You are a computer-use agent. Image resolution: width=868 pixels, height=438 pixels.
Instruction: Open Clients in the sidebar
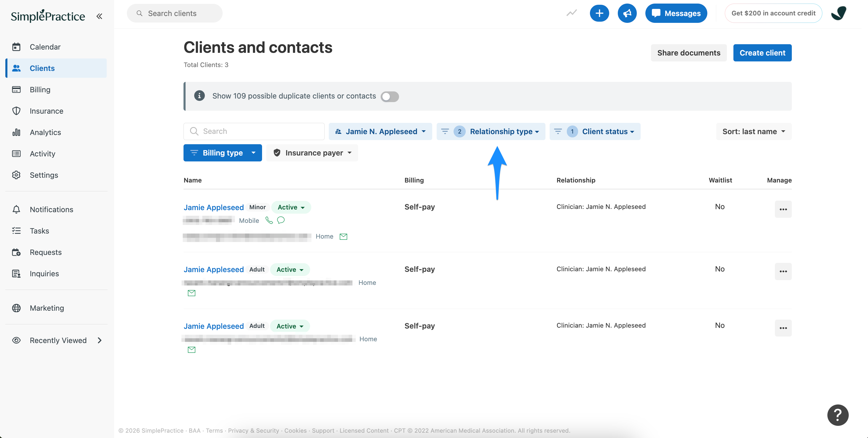point(56,68)
